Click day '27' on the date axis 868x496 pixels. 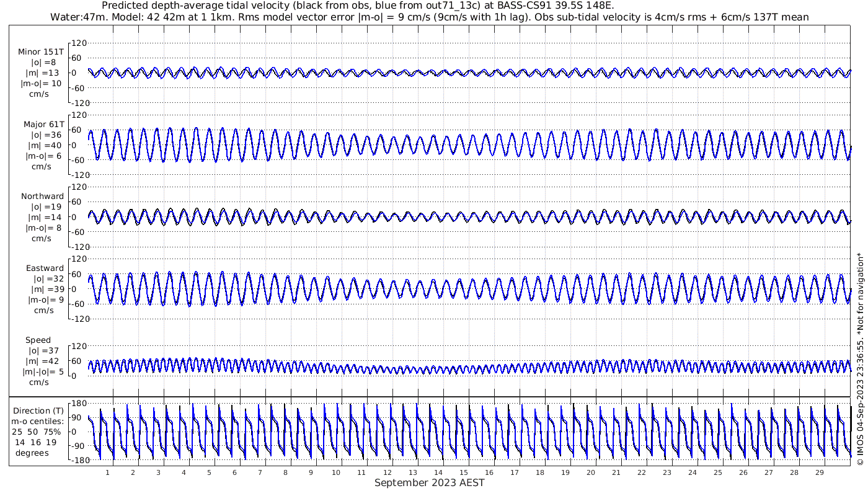click(768, 472)
